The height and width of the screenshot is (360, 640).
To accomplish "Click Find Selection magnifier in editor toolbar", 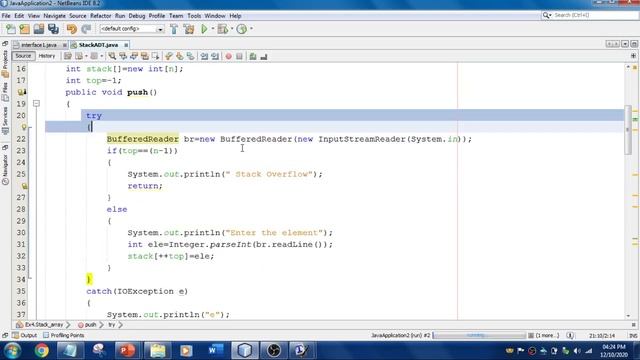I will pyautogui.click(x=112, y=56).
